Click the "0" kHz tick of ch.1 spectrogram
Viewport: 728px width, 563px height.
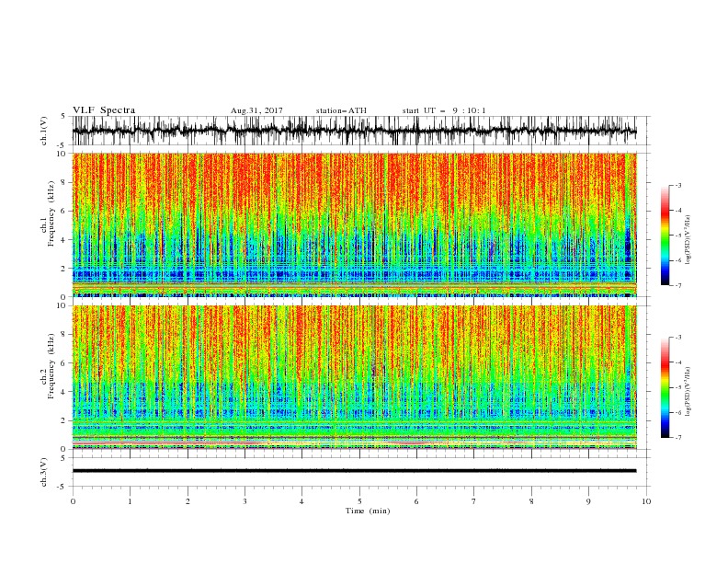[x=64, y=297]
